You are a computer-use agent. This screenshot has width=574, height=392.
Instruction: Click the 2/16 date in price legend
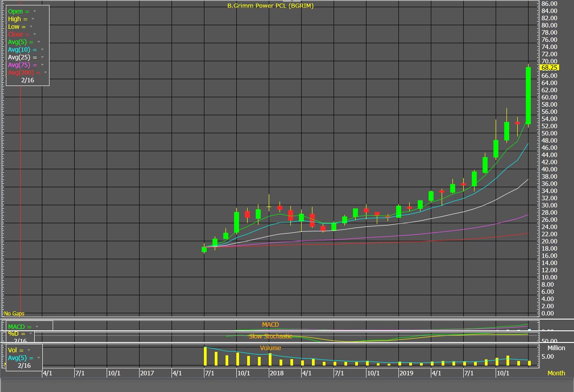(x=27, y=80)
